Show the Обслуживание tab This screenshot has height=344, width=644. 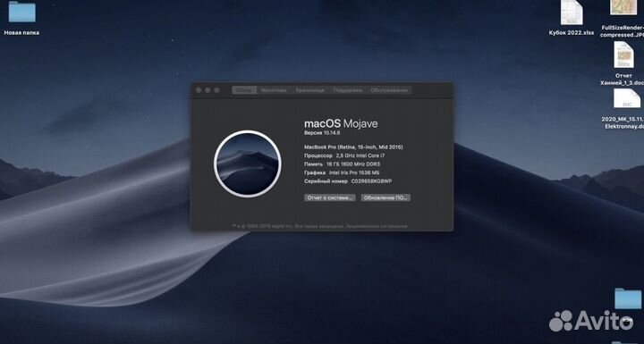(x=389, y=90)
